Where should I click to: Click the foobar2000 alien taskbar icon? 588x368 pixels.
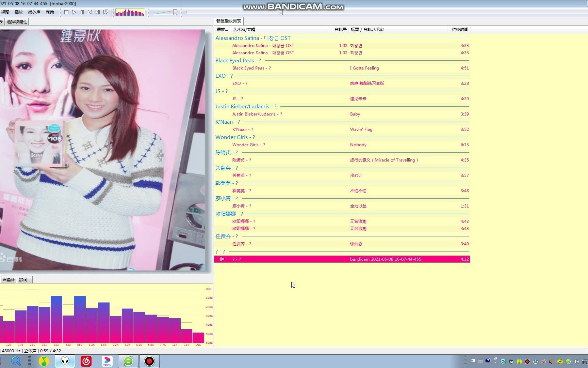[65, 361]
